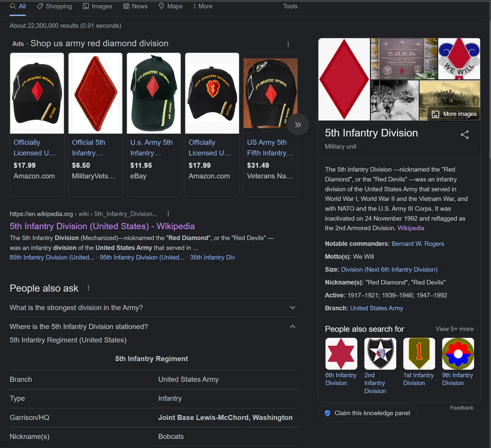The height and width of the screenshot is (448, 491).
Task: Expand the strongest division in the Army question
Action: tap(153, 308)
